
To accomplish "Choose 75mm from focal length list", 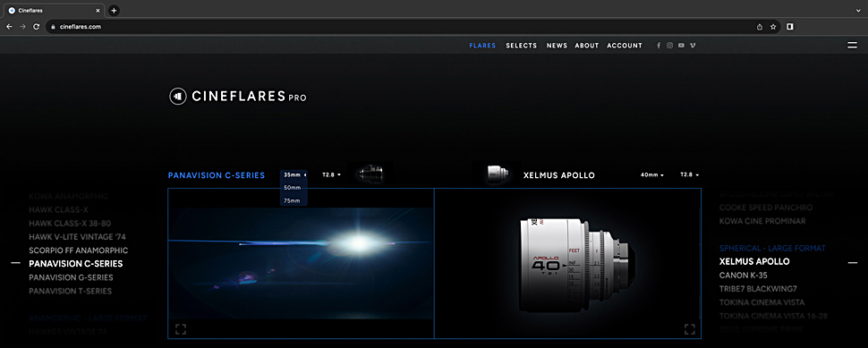I will [x=292, y=200].
